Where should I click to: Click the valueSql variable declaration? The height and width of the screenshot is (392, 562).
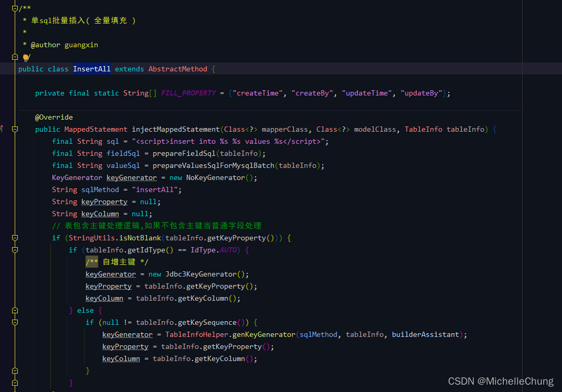[123, 165]
